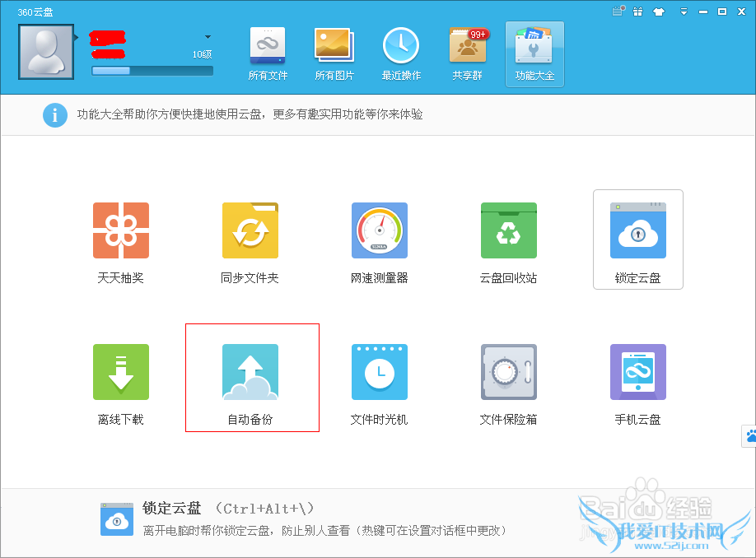Launch the 文件时光机 tool

(x=380, y=384)
